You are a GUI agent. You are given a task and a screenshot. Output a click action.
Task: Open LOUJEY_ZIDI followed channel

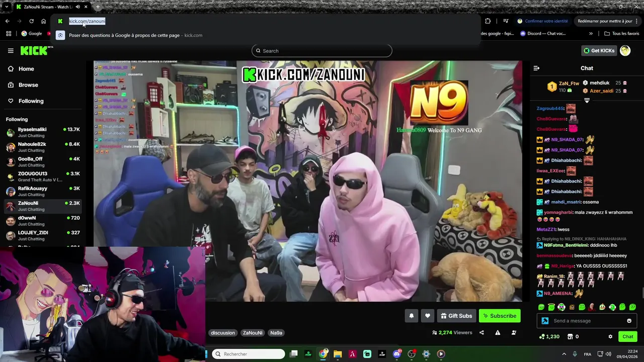[43, 235]
